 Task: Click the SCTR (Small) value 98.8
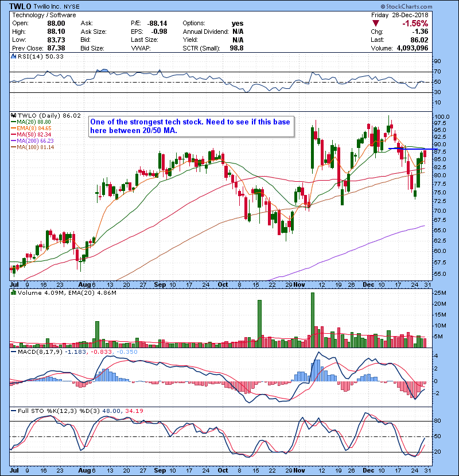pyautogui.click(x=236, y=48)
